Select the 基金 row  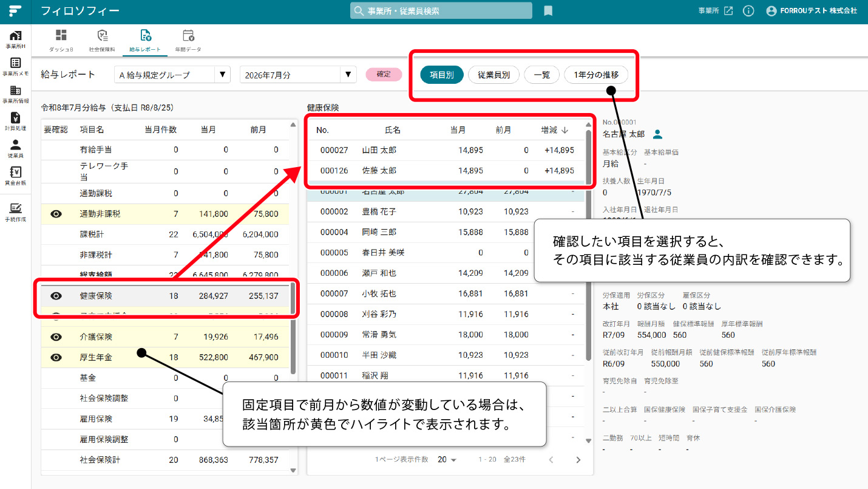[165, 378]
